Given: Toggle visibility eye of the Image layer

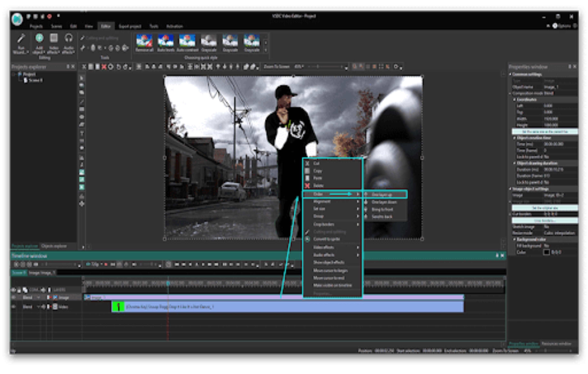Looking at the screenshot, I should (13, 297).
